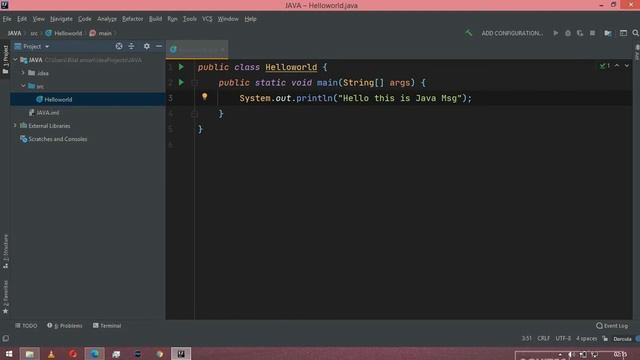This screenshot has height=360, width=640.
Task: Click the cursor position 3:51 indicator
Action: pyautogui.click(x=527, y=338)
